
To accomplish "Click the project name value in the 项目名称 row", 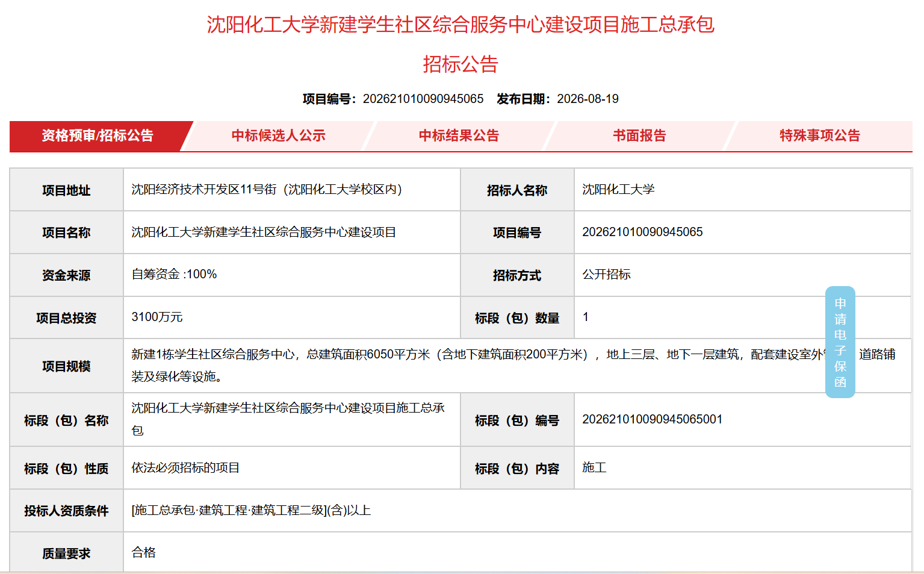I will [264, 232].
